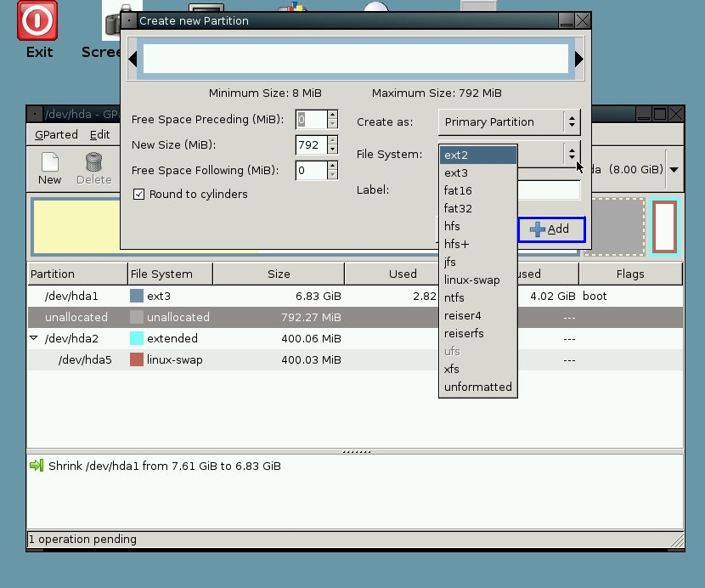The height and width of the screenshot is (588, 705).
Task: Click the 792.27 MiB size cell
Action: click(x=311, y=317)
